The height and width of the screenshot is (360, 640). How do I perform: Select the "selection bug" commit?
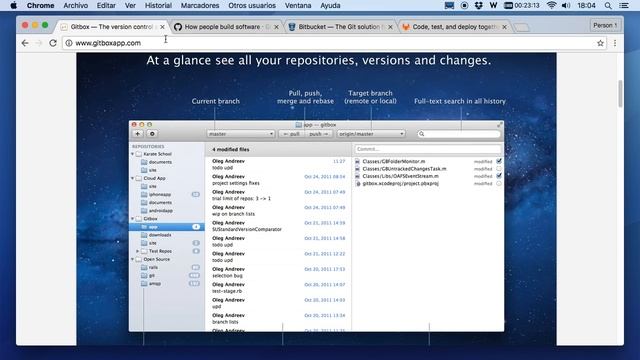pyautogui.click(x=278, y=272)
